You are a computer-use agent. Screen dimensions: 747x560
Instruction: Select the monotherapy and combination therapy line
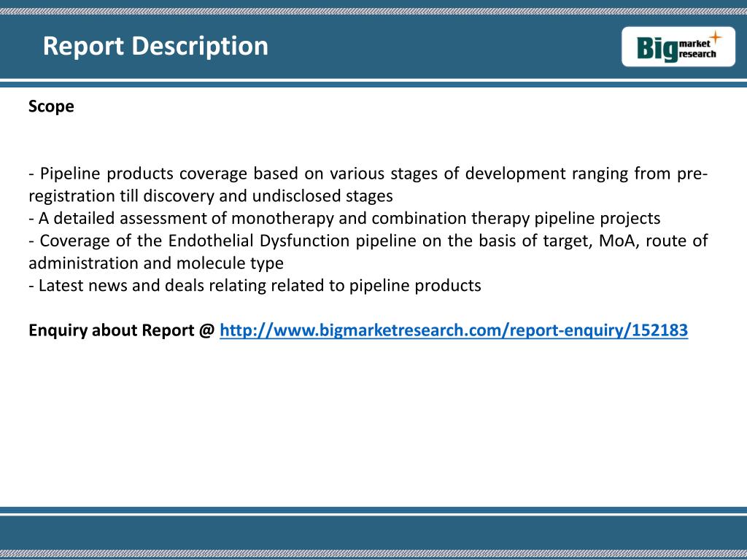point(344,219)
